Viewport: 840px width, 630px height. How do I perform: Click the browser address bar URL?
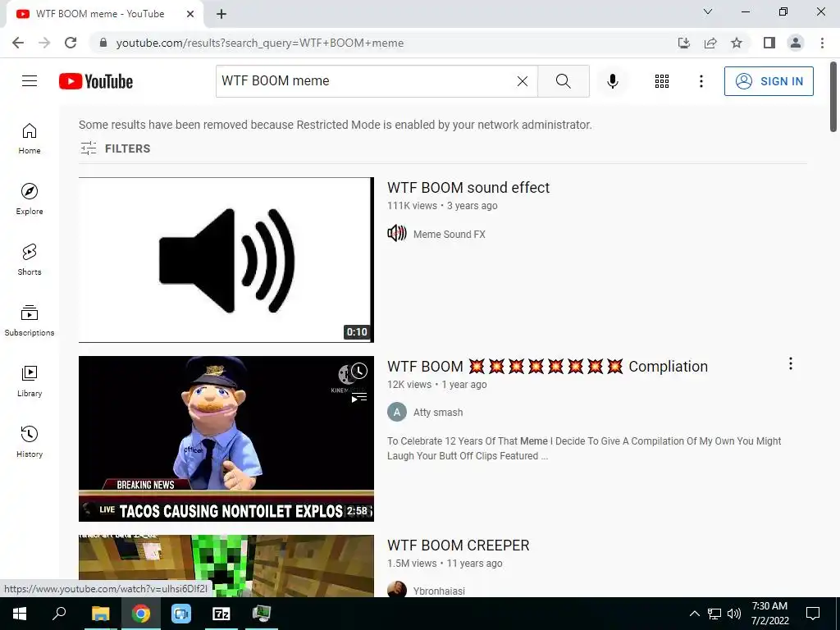260,43
